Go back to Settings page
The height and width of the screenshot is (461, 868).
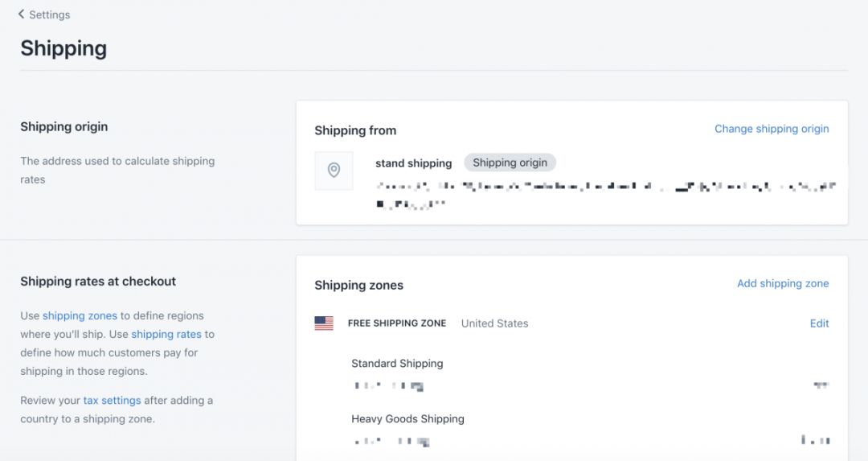click(49, 14)
